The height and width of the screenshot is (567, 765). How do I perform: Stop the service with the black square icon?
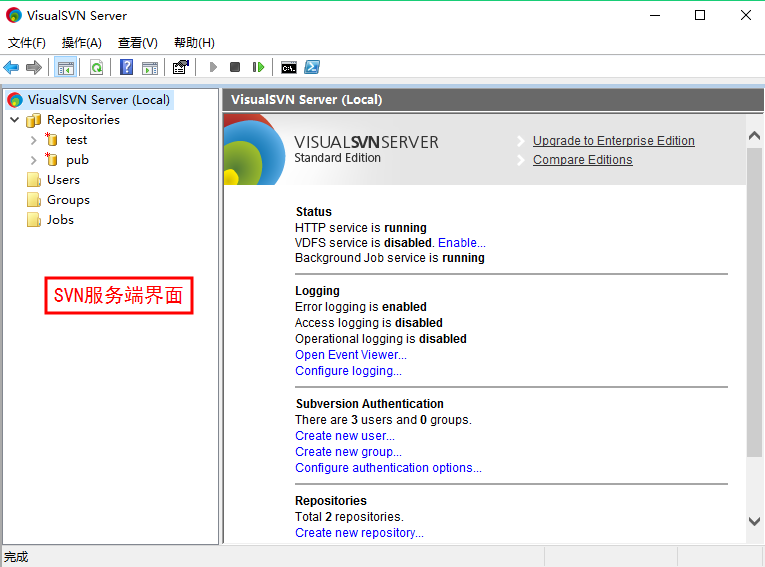pos(235,67)
